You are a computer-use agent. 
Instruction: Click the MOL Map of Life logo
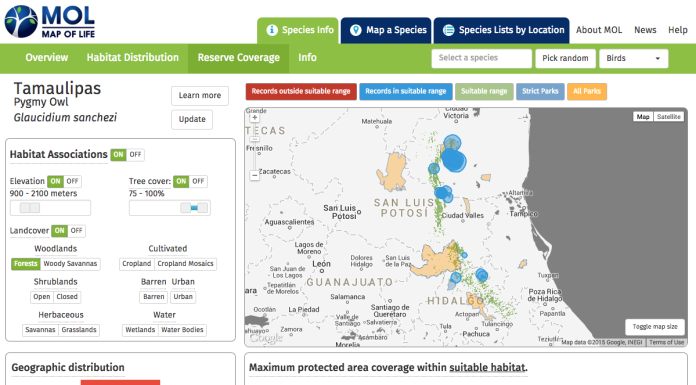point(50,21)
